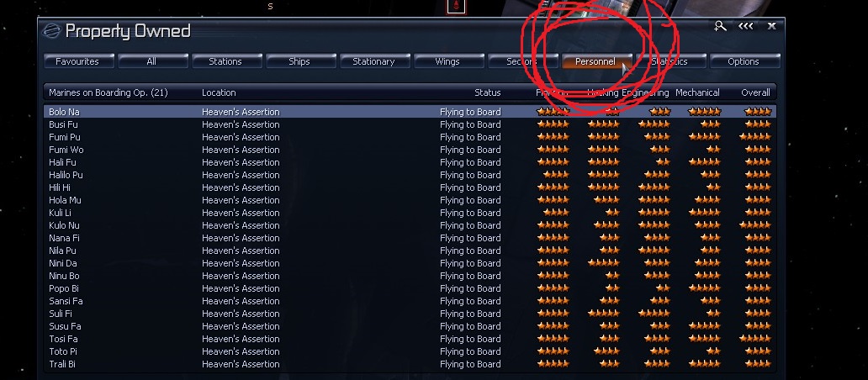This screenshot has height=380, width=868.
Task: Select marine Fumi Pu in list
Action: [410, 137]
